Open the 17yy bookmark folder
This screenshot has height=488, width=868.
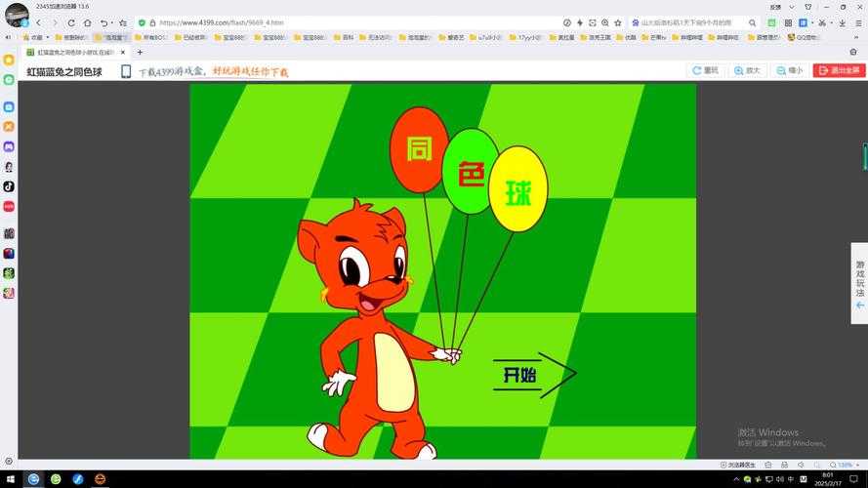point(525,38)
